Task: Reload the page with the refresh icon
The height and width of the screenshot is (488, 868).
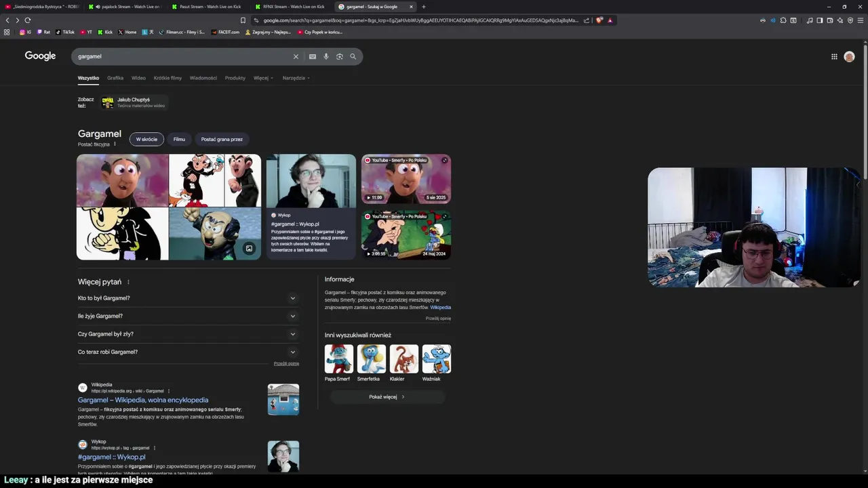Action: tap(28, 20)
